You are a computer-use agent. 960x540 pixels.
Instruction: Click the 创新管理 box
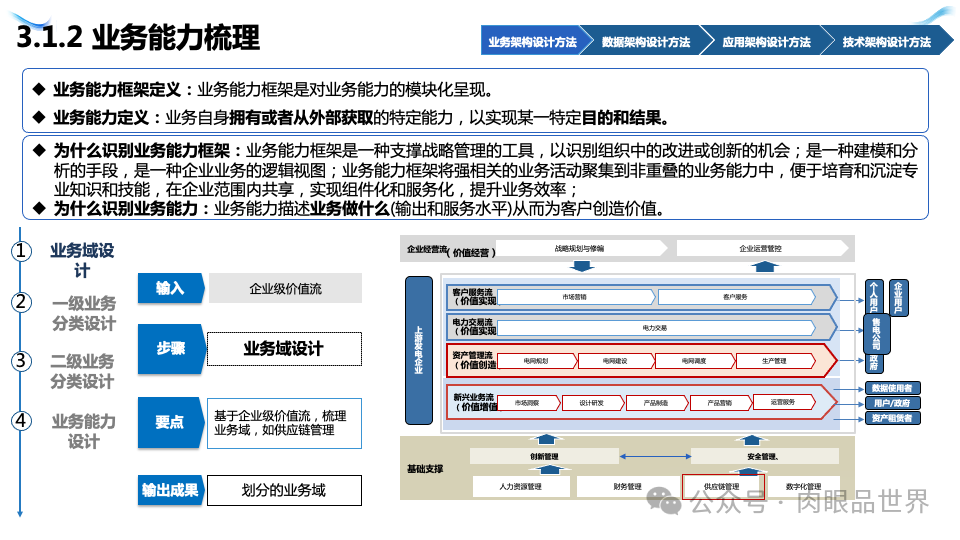tap(544, 456)
